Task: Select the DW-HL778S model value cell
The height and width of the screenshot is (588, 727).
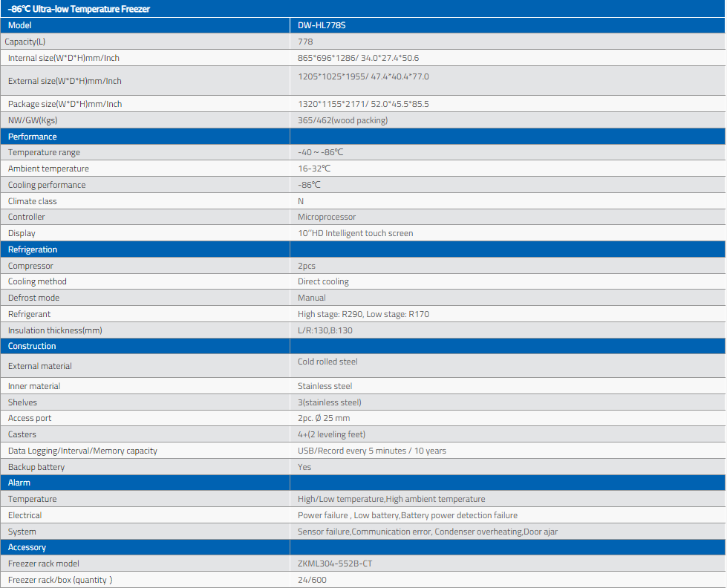Action: pos(322,25)
